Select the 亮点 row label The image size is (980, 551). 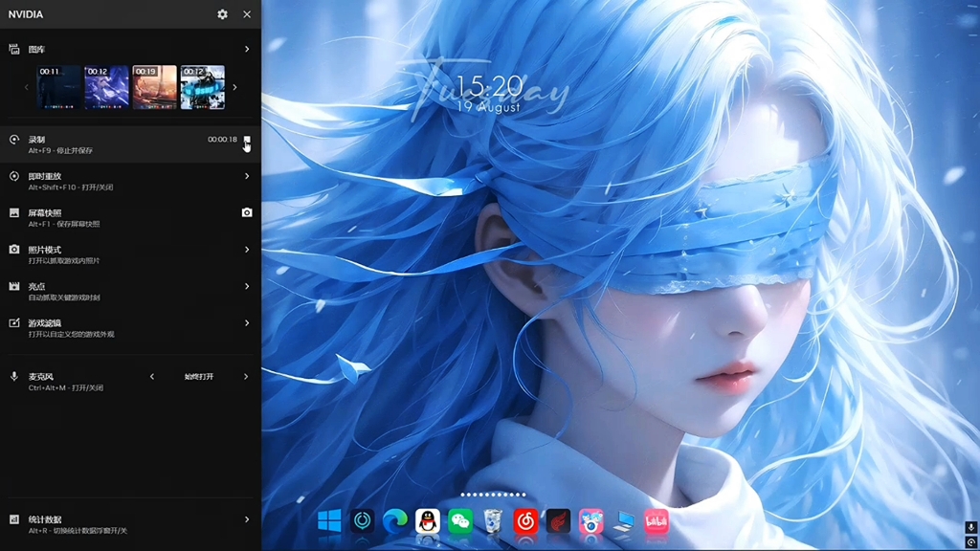pyautogui.click(x=36, y=286)
